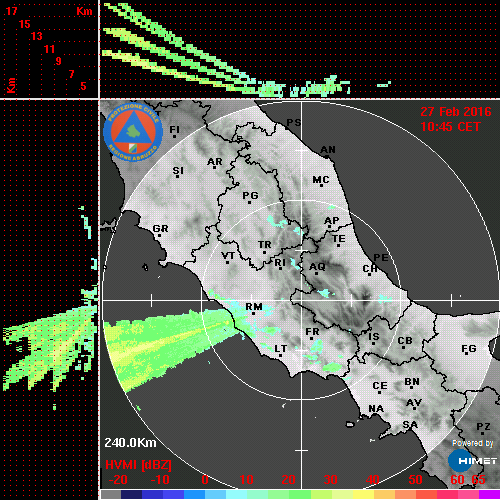This screenshot has height=500, width=500.
Task: Click the 17 Km altitude scale label
Action: tap(11, 11)
